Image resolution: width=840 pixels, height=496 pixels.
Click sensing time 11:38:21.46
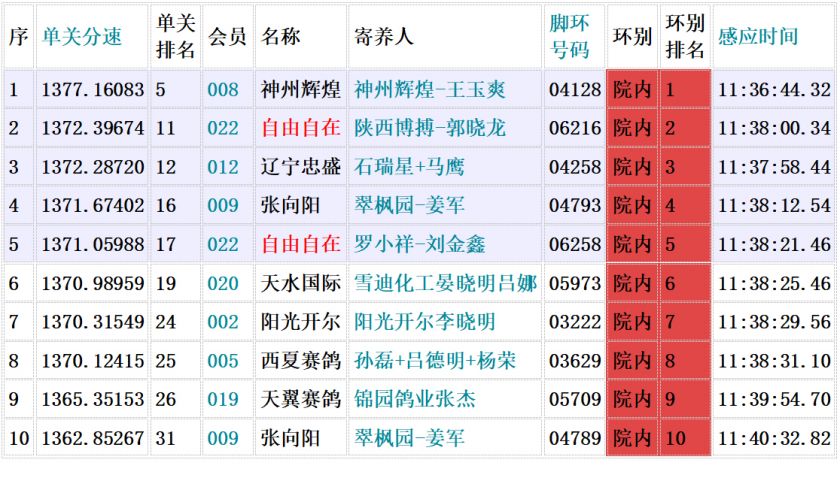[775, 244]
